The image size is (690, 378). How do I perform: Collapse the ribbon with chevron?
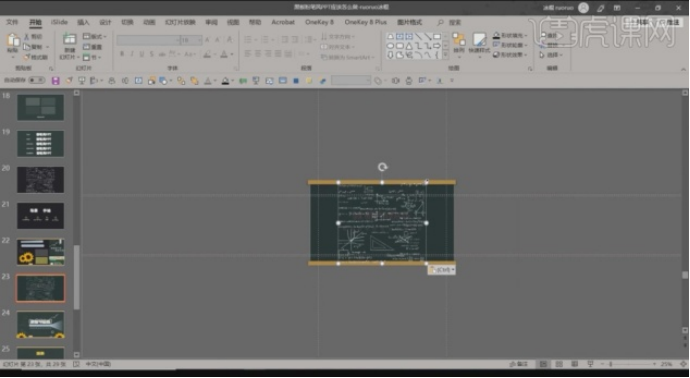683,69
